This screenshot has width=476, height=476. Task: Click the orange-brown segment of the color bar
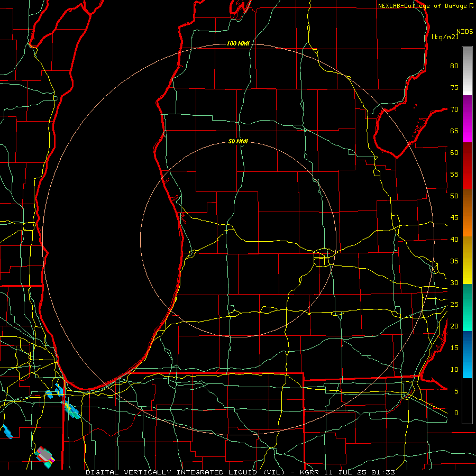coord(467,213)
